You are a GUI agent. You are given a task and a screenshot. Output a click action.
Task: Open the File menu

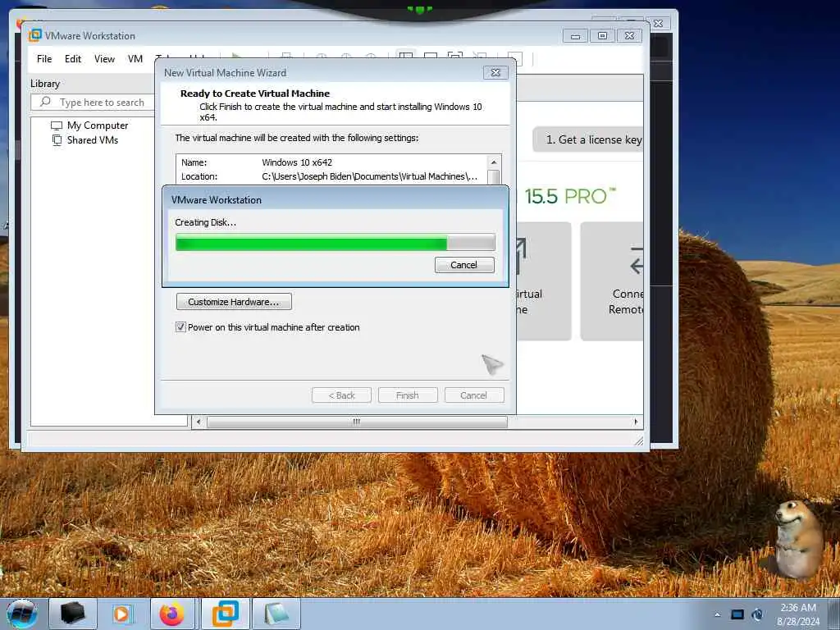coord(44,59)
